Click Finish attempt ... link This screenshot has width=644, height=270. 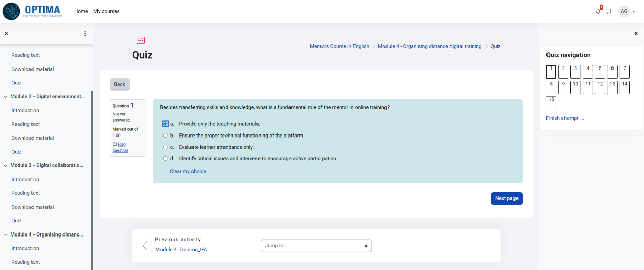tap(565, 118)
